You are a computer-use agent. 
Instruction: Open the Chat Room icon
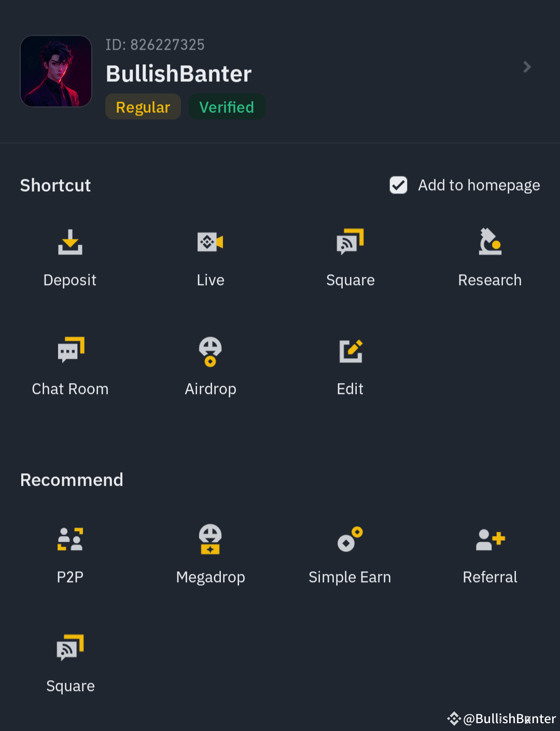[71, 350]
